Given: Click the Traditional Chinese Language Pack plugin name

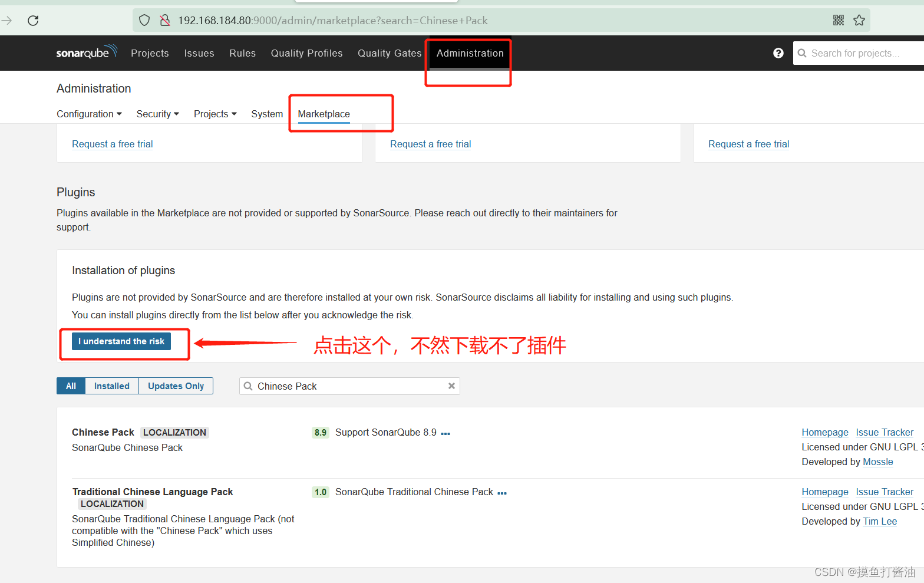Looking at the screenshot, I should coord(153,492).
